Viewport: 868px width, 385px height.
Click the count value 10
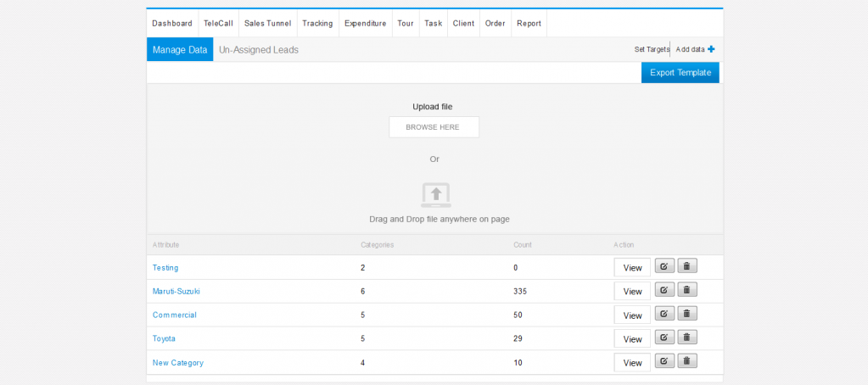coord(518,363)
